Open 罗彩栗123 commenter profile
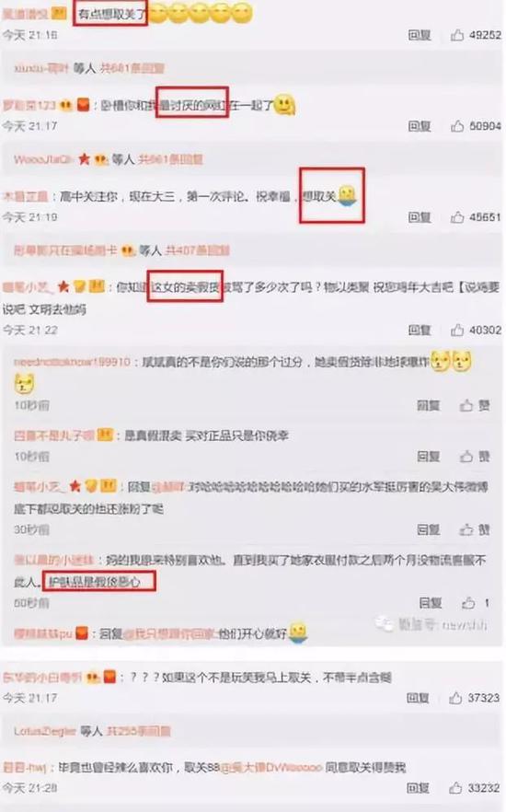The height and width of the screenshot is (812, 506). tap(29, 105)
